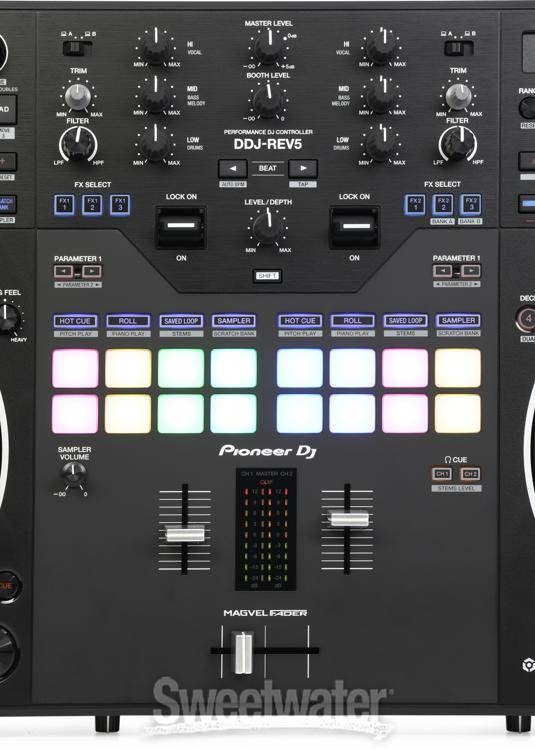Tap the right deck top-row pink pad
This screenshot has height=750, width=535.
[x=405, y=368]
